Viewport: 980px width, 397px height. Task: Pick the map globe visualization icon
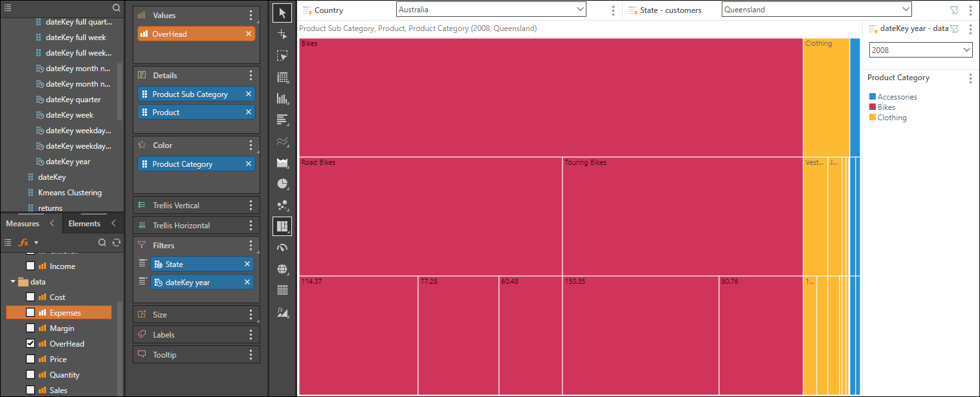(282, 269)
